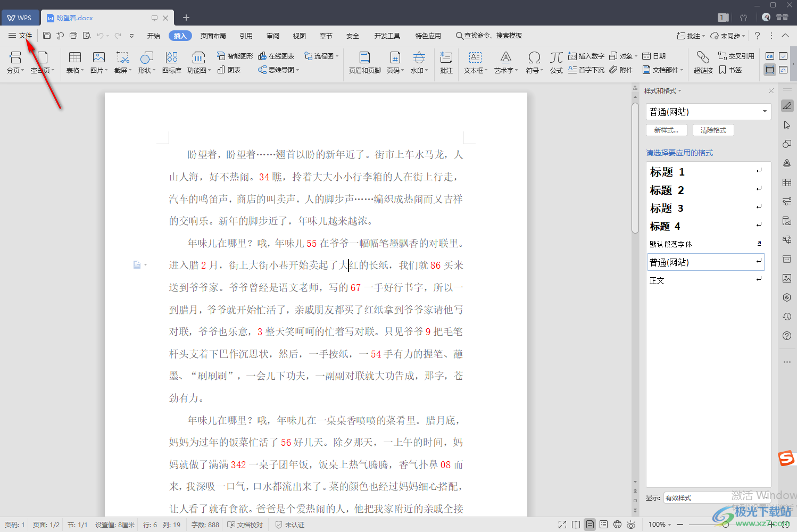Click the vertical scrollbar thumb of document
Image resolution: width=797 pixels, height=532 pixels.
point(635,168)
